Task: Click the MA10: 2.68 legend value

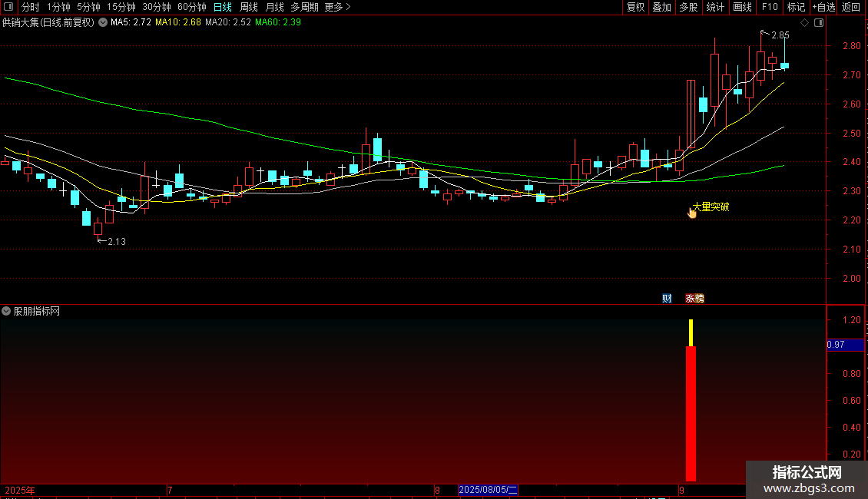Action: (178, 22)
